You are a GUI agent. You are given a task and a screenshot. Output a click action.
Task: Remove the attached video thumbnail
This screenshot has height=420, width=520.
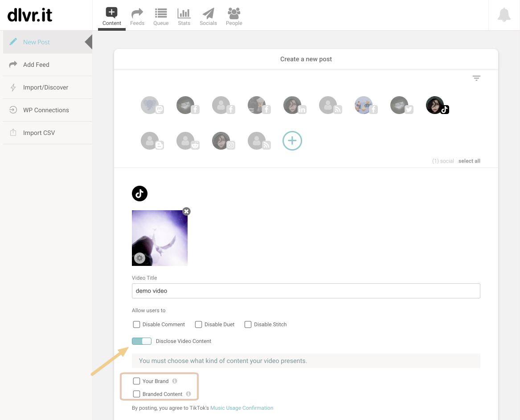tap(186, 211)
